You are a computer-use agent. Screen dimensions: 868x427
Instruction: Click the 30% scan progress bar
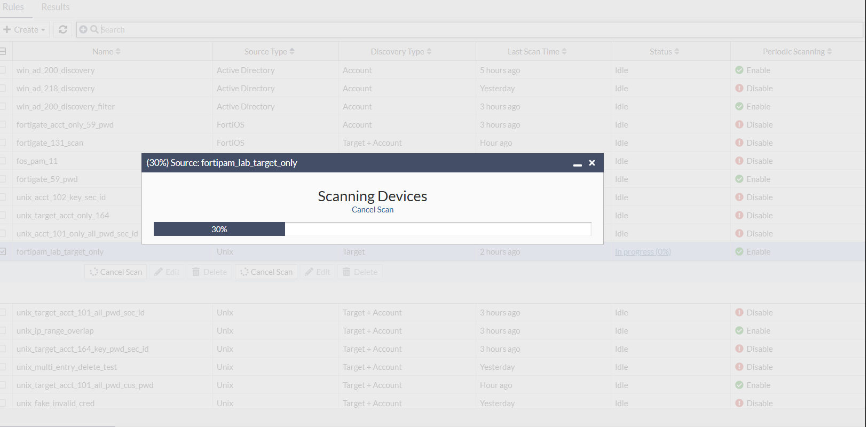(x=372, y=229)
